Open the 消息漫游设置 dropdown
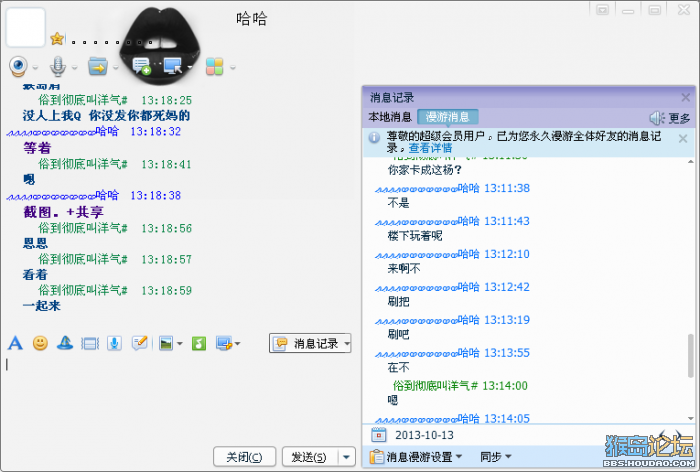700x472 pixels. coord(424,457)
